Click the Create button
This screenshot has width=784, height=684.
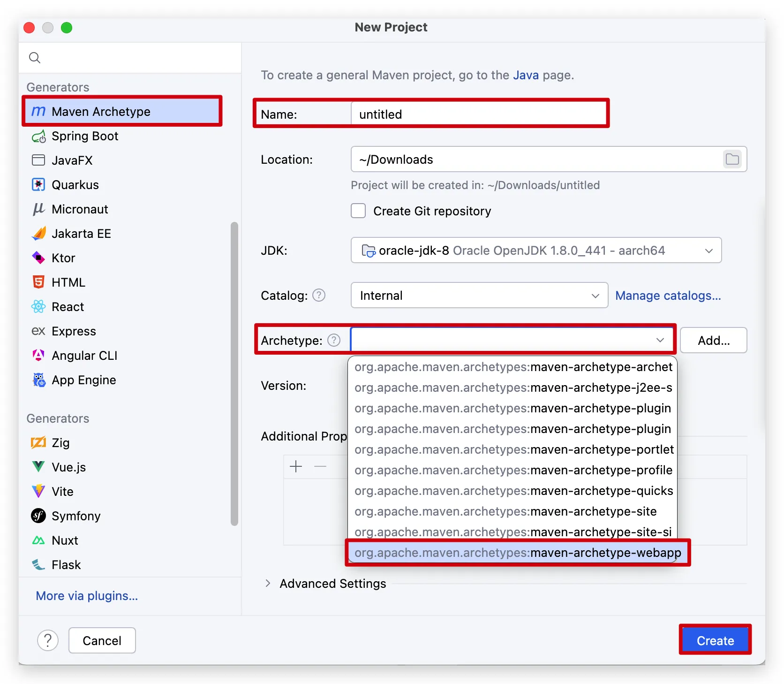click(x=715, y=640)
